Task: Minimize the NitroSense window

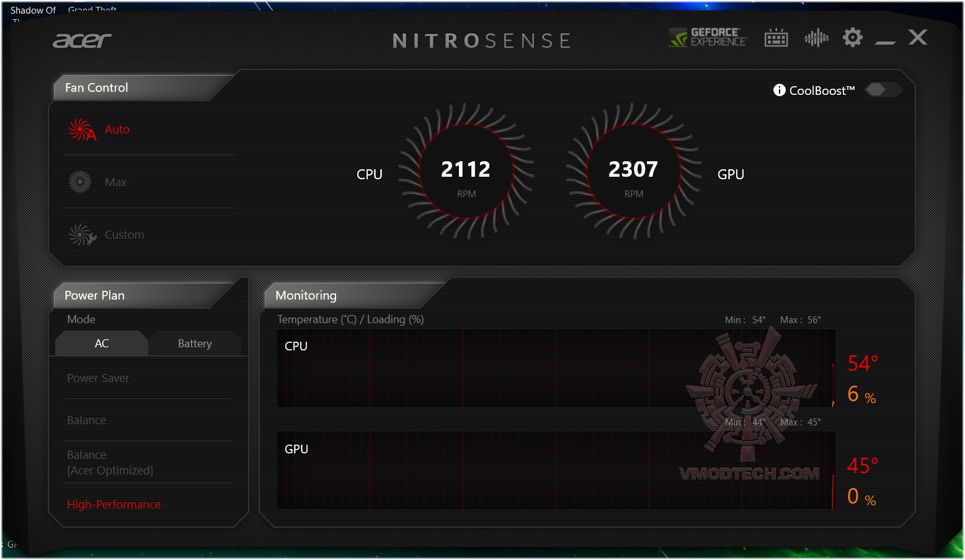Action: (x=885, y=42)
